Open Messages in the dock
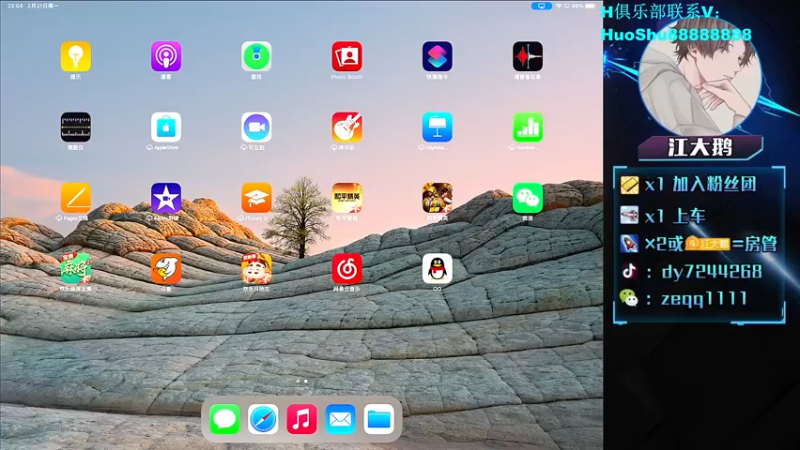The width and height of the screenshot is (800, 450). [x=224, y=419]
